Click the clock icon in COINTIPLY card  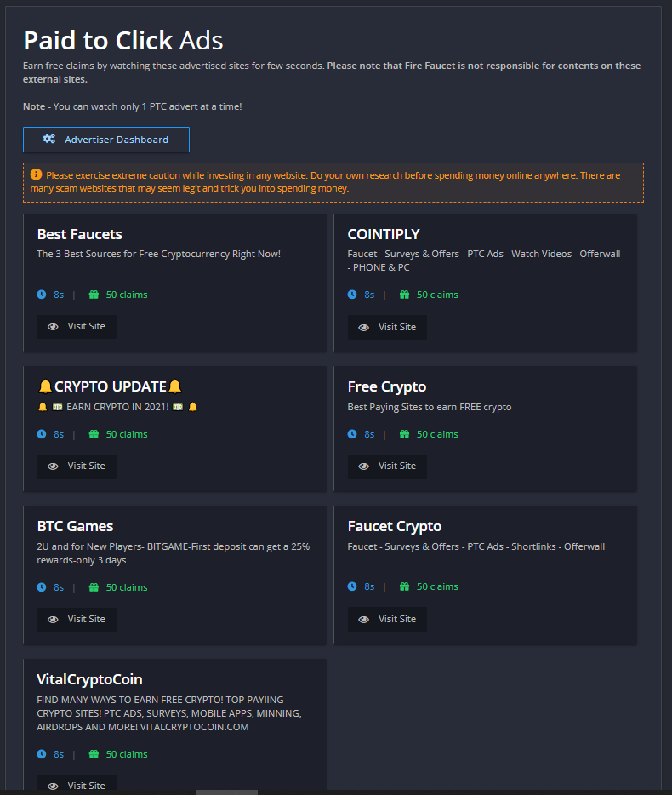click(352, 295)
